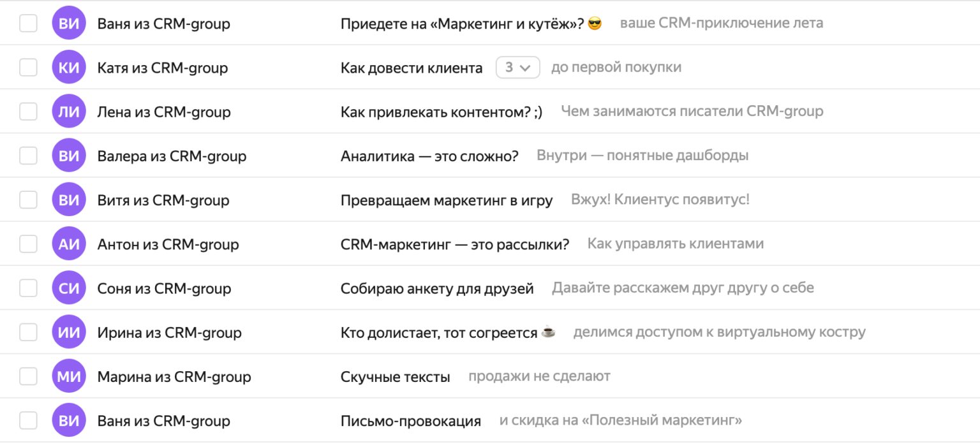Click Марина's purple МИ avatar icon

69,377
